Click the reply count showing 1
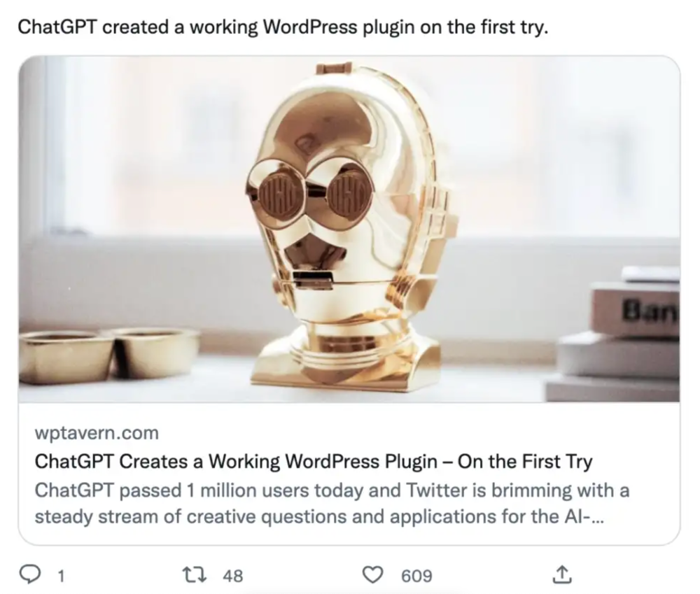Screen dimensions: 700x594 [62, 576]
